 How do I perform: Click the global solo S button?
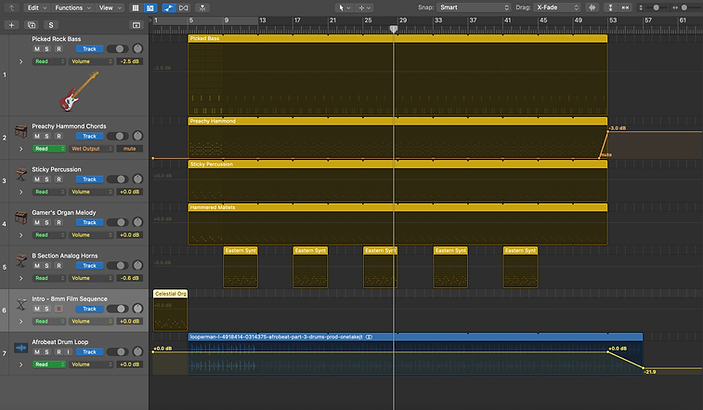tap(51, 25)
